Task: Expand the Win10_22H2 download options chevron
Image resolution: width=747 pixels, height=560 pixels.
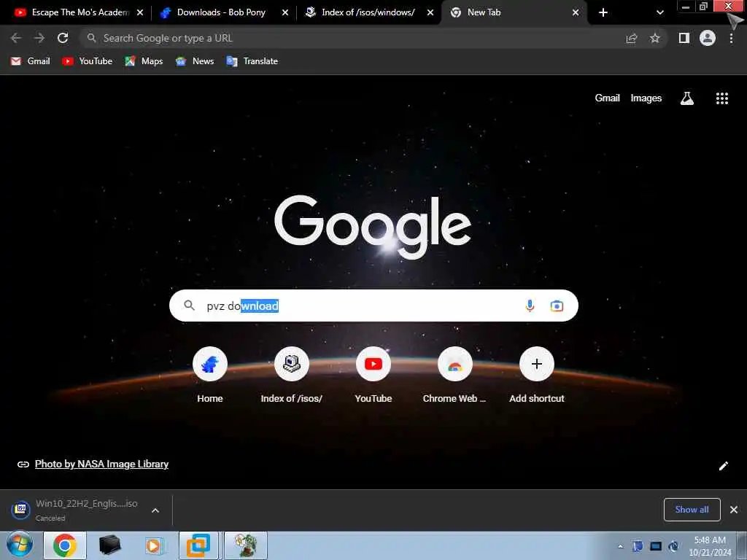Action: [x=155, y=510]
